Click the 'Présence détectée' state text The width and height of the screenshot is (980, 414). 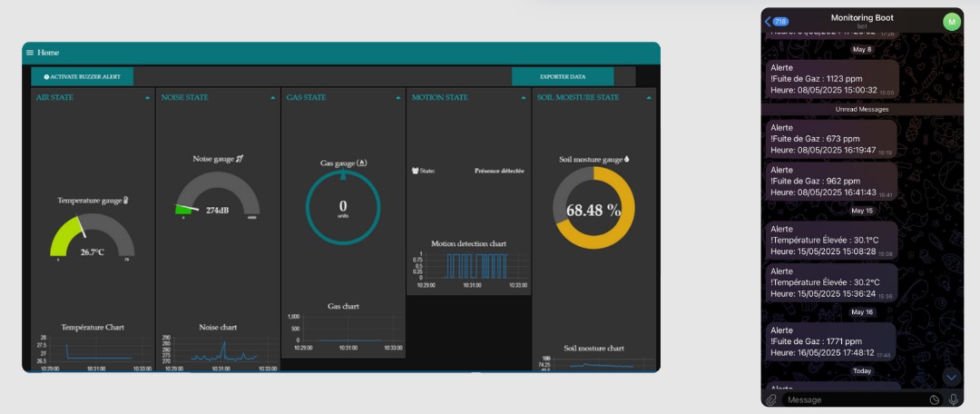pos(499,170)
